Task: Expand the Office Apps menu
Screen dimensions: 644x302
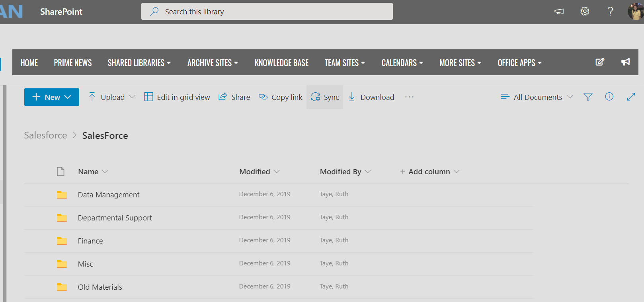Action: [x=520, y=62]
